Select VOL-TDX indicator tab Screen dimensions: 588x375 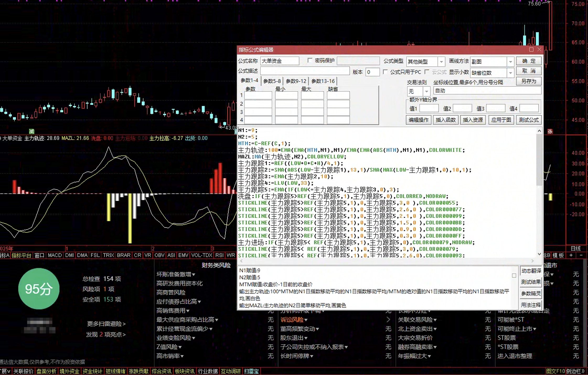202,255
